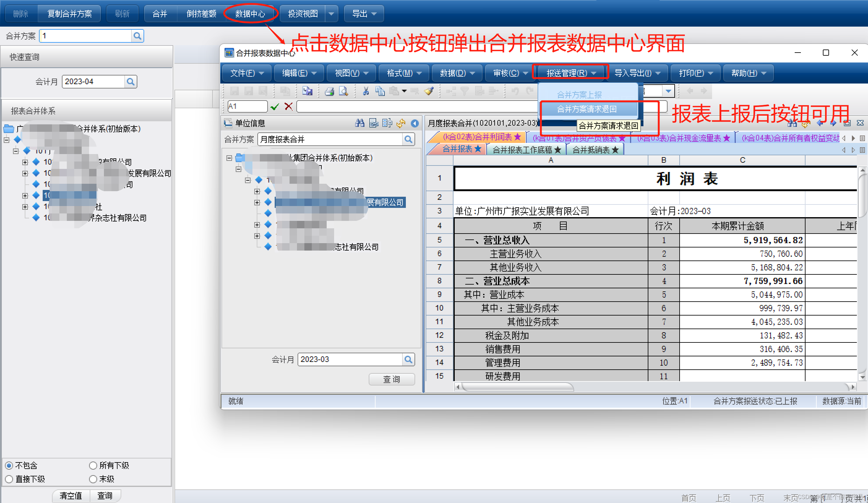Expand the first child node in data center tree
The image size is (868, 503).
257,191
